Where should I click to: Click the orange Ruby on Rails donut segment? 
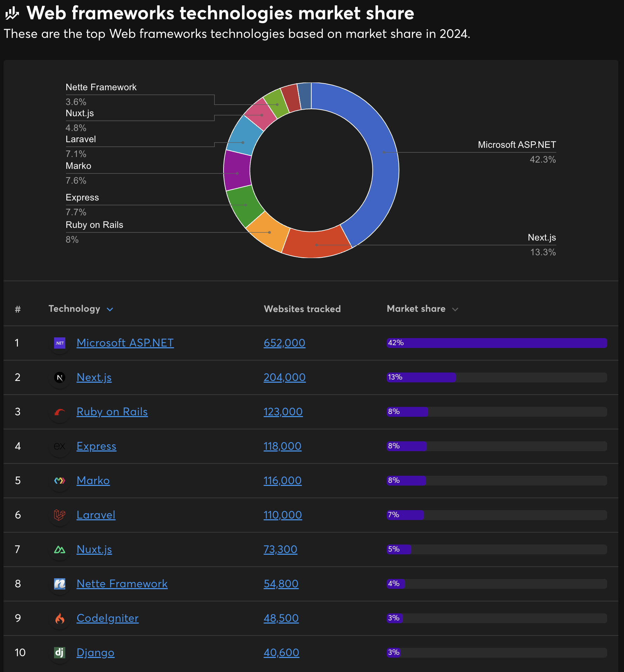point(269,232)
